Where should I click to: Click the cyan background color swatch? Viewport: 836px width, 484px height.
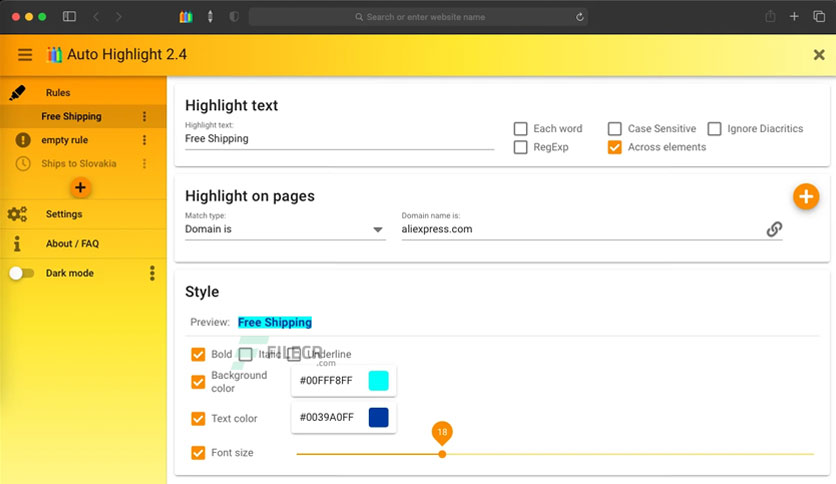click(379, 381)
